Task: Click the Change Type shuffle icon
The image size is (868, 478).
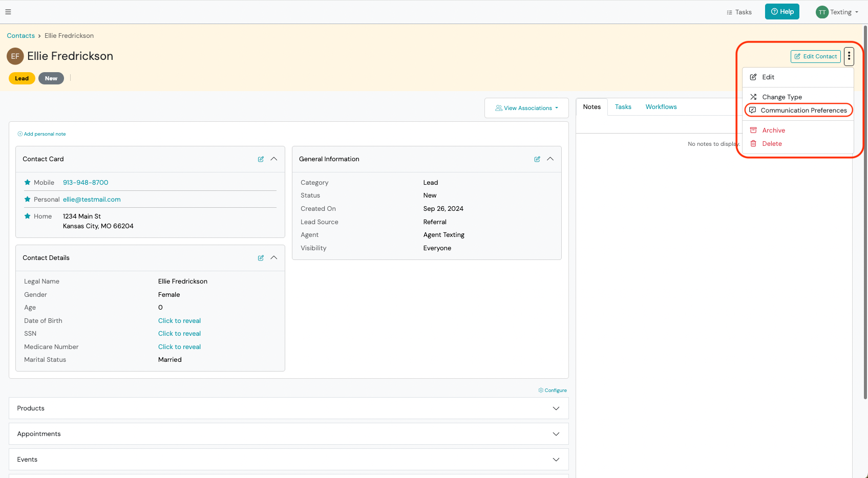Action: click(753, 97)
